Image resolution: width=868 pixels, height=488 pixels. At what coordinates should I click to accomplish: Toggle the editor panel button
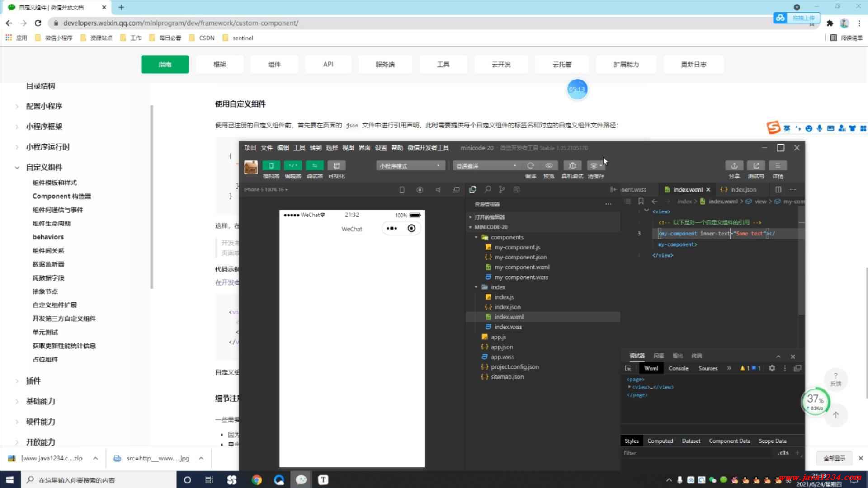(293, 165)
